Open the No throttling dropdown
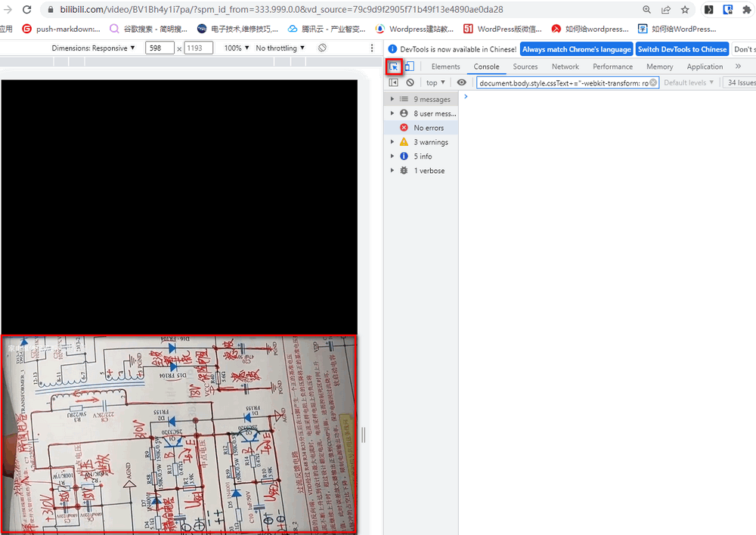Image resolution: width=756 pixels, height=535 pixels. click(x=280, y=48)
